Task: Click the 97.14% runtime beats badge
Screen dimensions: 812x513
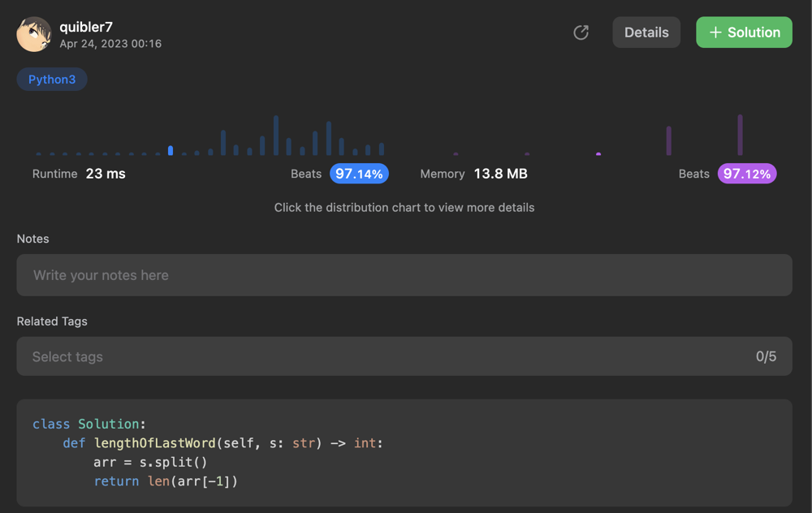Action: [x=359, y=174]
